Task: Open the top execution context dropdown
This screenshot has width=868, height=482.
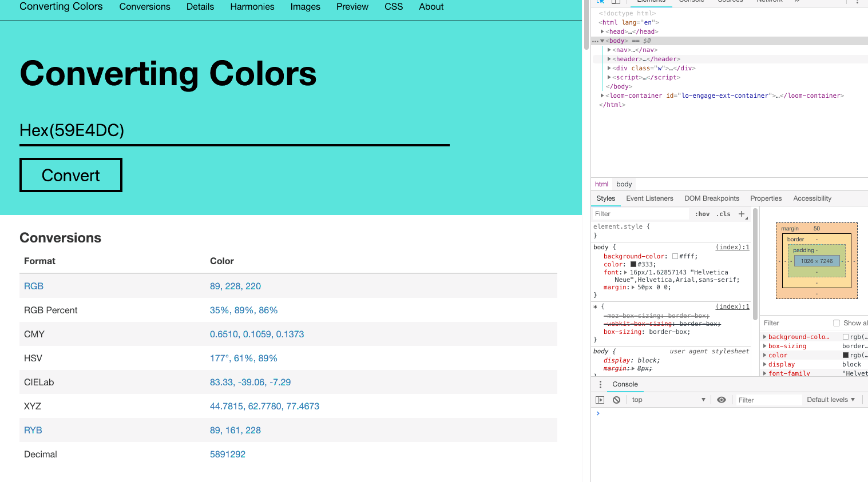Action: click(x=668, y=400)
